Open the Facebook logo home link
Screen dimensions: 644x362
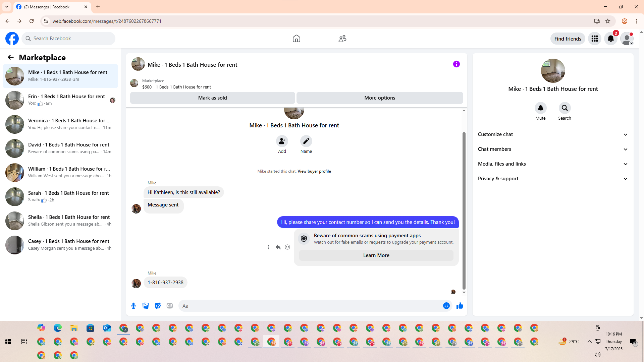tap(12, 39)
